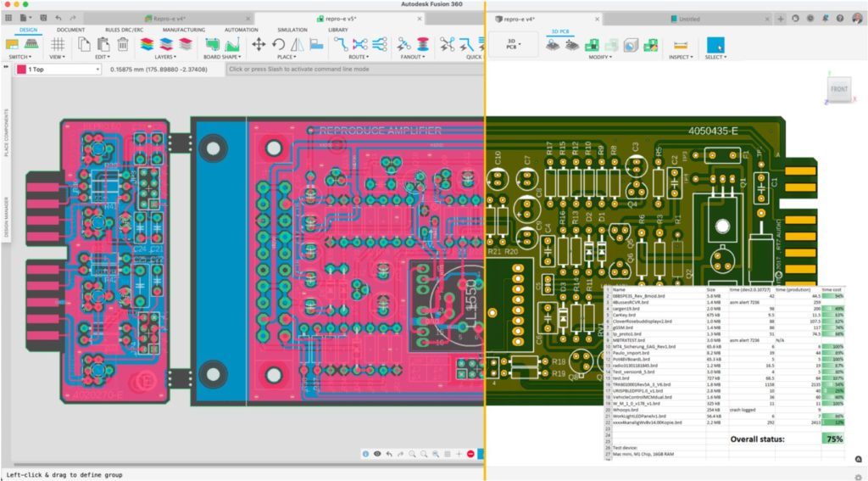Click the Mirror tool icon

point(298,45)
